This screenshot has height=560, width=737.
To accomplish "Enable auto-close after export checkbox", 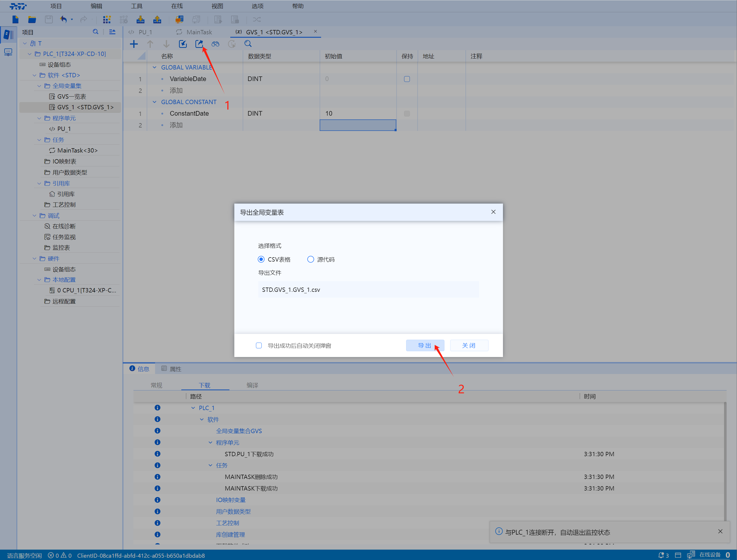I will (x=259, y=345).
